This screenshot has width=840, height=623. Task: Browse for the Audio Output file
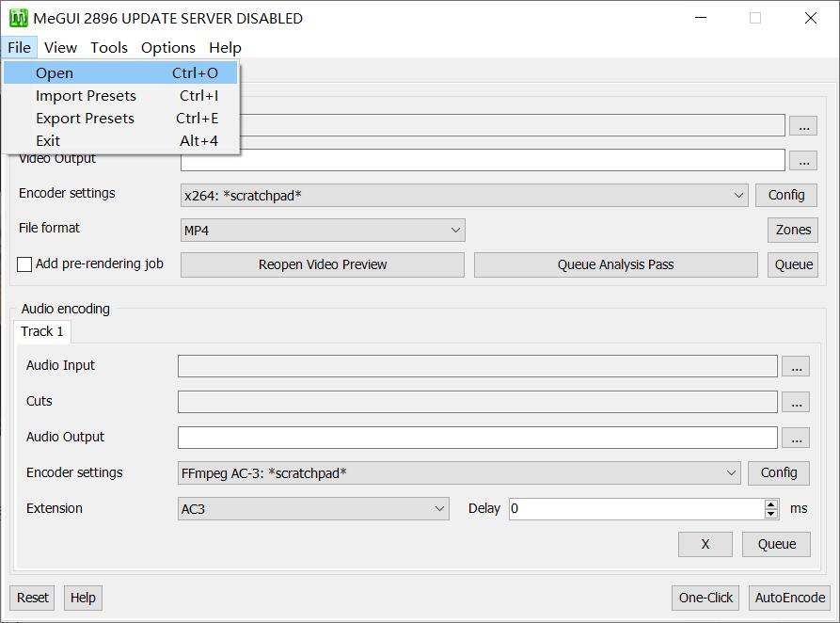(x=796, y=438)
